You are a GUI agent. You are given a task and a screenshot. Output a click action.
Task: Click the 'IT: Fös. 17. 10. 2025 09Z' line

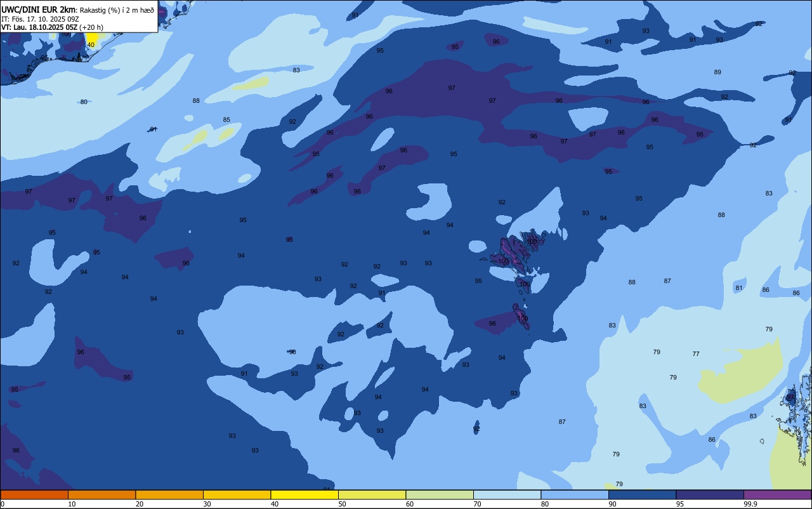pos(40,18)
